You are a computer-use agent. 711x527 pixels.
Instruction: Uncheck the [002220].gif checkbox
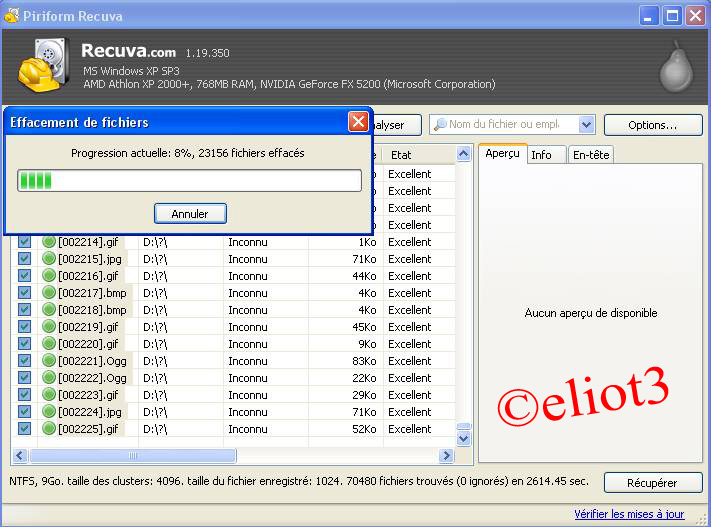point(24,344)
